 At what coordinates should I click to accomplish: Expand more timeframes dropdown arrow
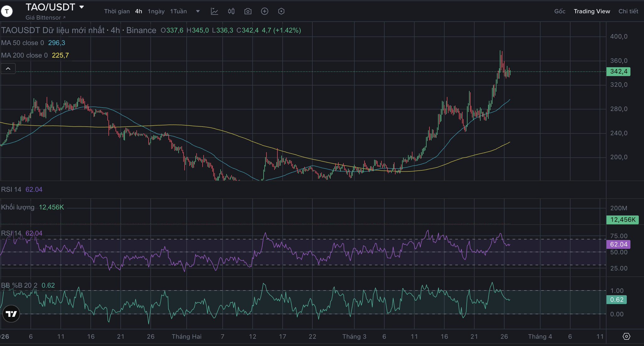point(198,11)
